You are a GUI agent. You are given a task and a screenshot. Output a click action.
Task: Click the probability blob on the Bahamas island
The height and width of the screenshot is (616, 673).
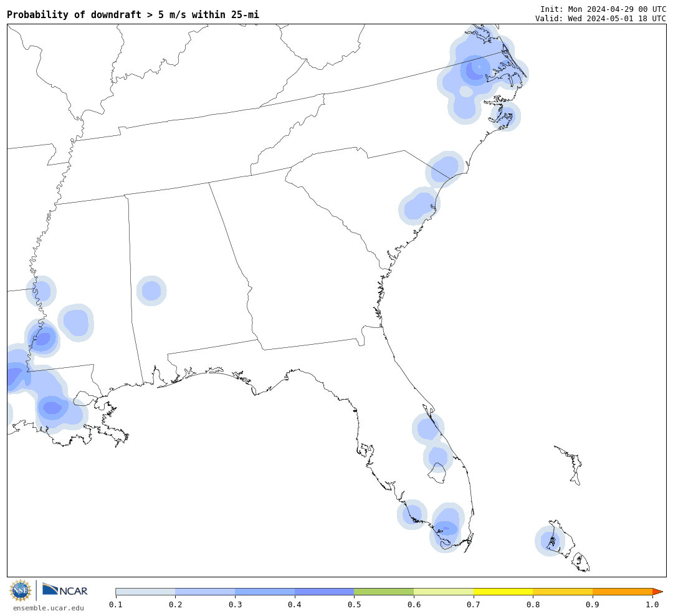[x=550, y=541]
